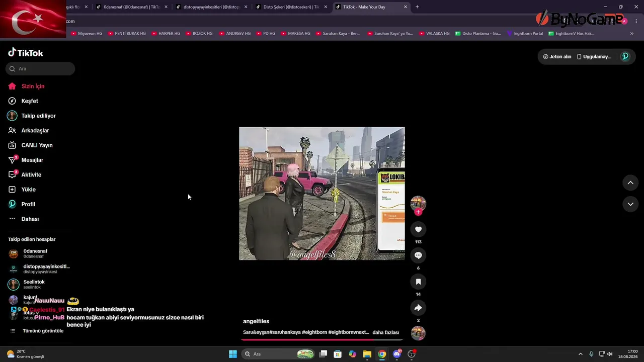Click the microphone icon in system tray
Viewport: 644px width, 362px height.
click(591, 354)
